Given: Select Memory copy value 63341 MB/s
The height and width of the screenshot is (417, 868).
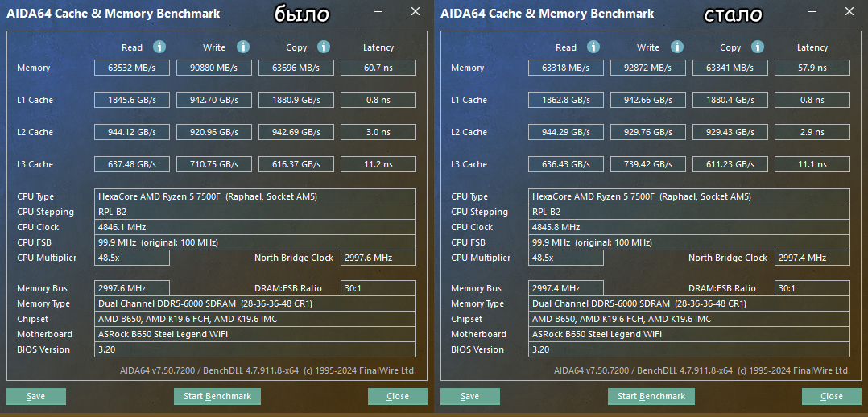Looking at the screenshot, I should [x=730, y=68].
